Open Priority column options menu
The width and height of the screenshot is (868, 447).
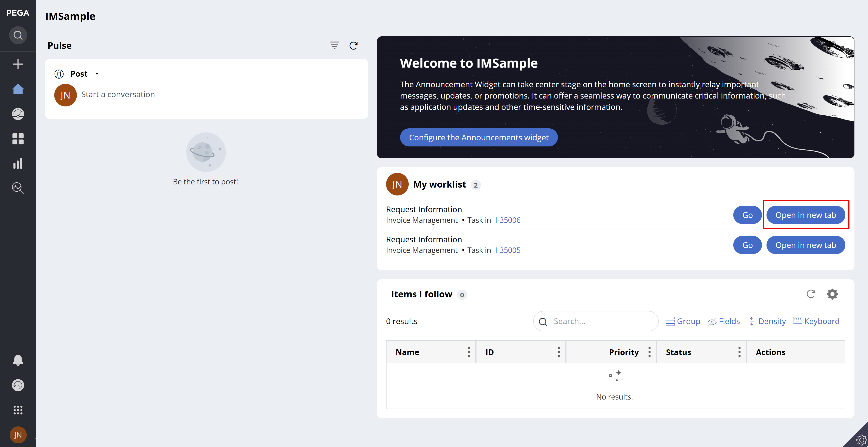point(650,352)
